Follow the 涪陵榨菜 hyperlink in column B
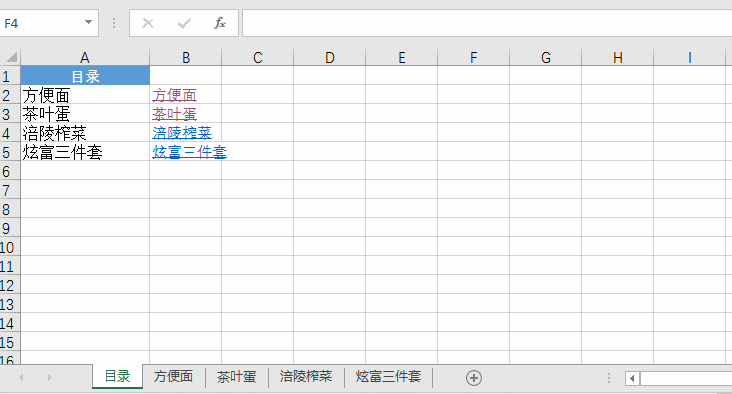The height and width of the screenshot is (394, 732). pos(182,133)
